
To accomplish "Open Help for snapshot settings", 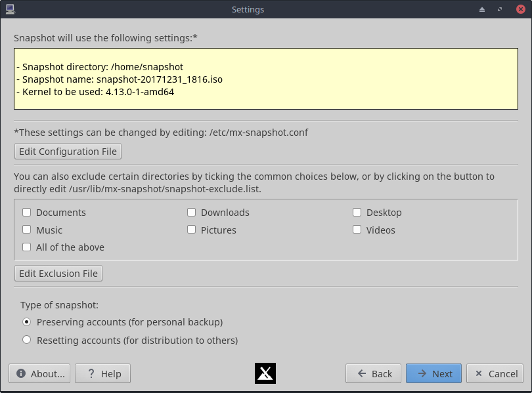I will (102, 373).
